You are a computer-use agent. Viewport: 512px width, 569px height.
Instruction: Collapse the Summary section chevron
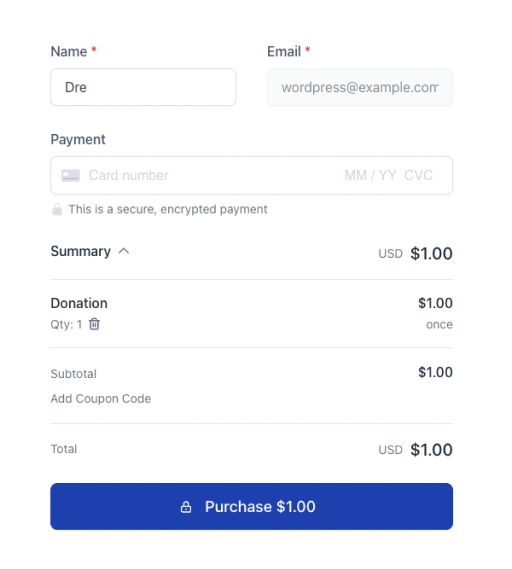pyautogui.click(x=124, y=251)
